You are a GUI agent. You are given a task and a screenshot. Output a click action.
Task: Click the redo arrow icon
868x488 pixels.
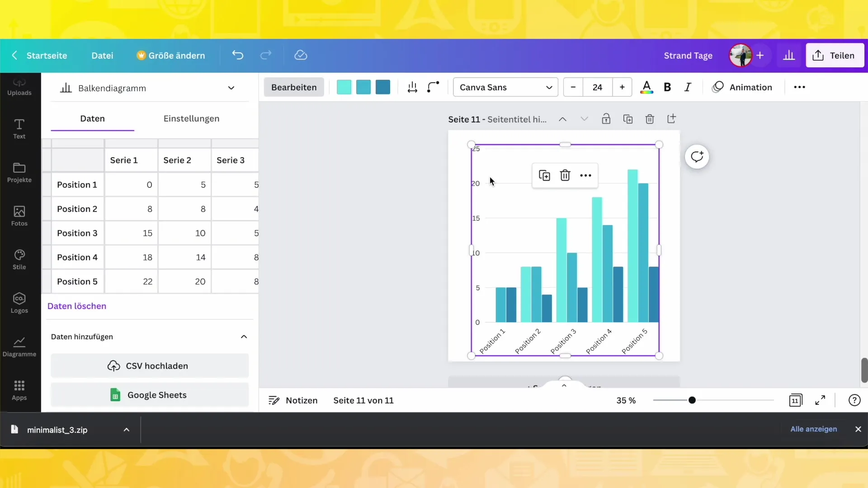tap(267, 56)
